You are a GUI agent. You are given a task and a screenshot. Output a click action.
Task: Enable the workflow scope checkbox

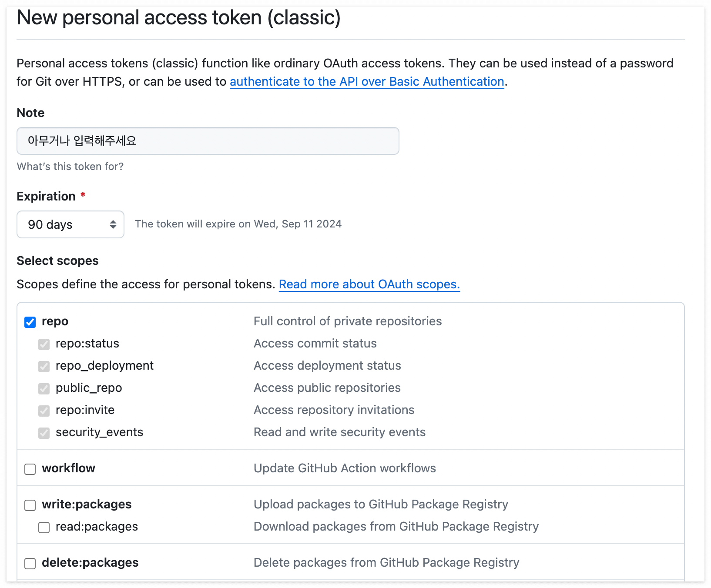point(30,469)
